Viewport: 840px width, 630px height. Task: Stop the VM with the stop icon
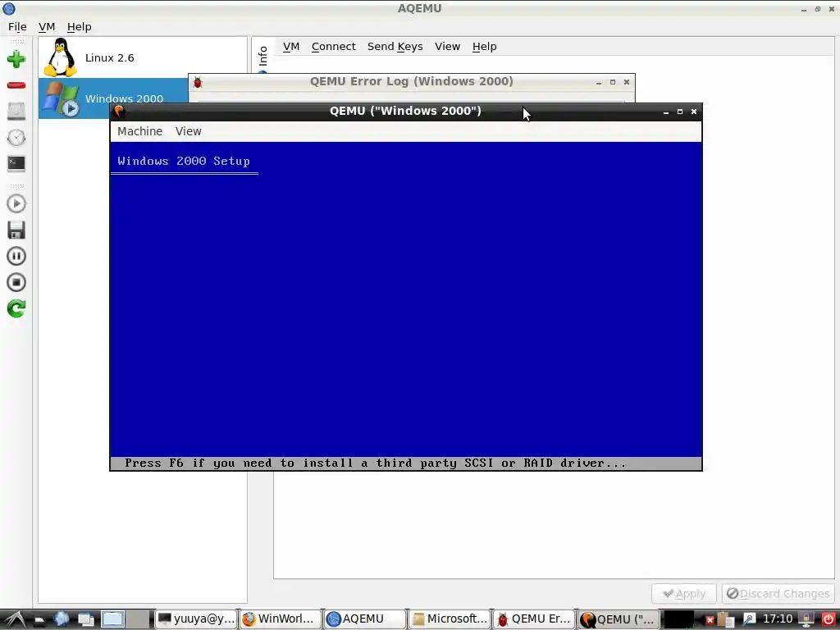[x=16, y=282]
